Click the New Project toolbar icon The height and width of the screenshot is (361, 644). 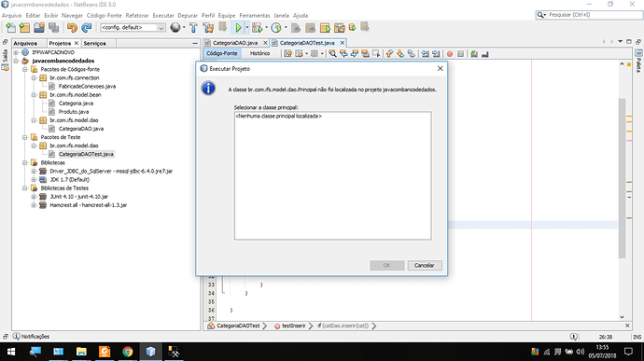(x=24, y=27)
